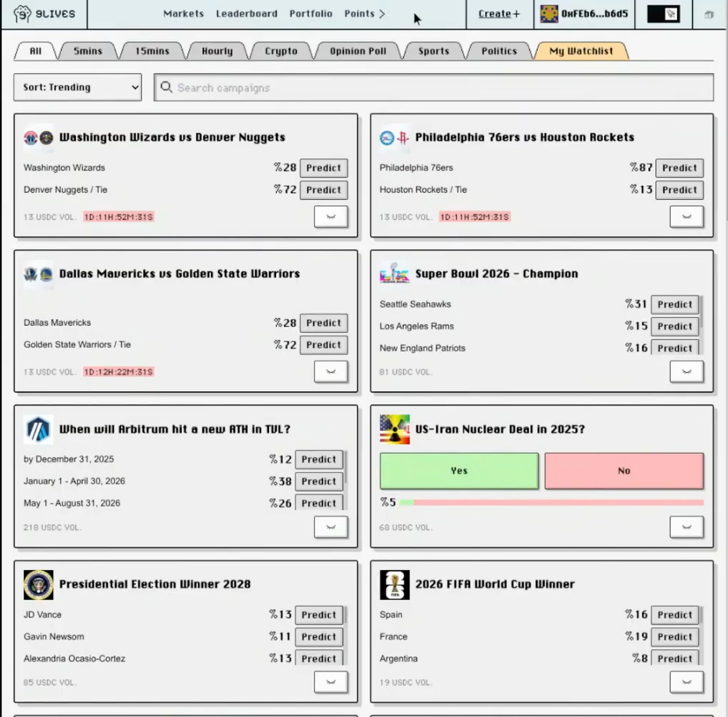Click the Arbitrum logo thumbnail
The height and width of the screenshot is (717, 728).
(x=38, y=429)
